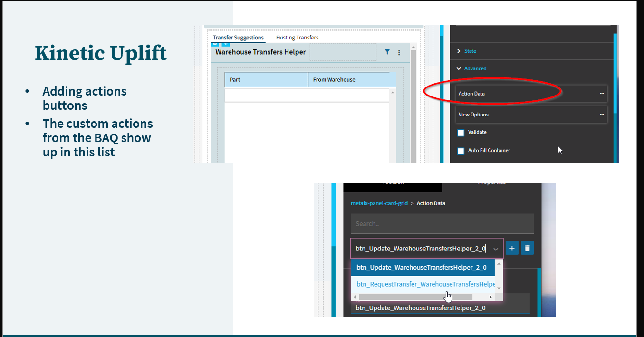Click the up arrow of the grid's vertical scrollbar
This screenshot has height=337, width=644.
pos(393,92)
